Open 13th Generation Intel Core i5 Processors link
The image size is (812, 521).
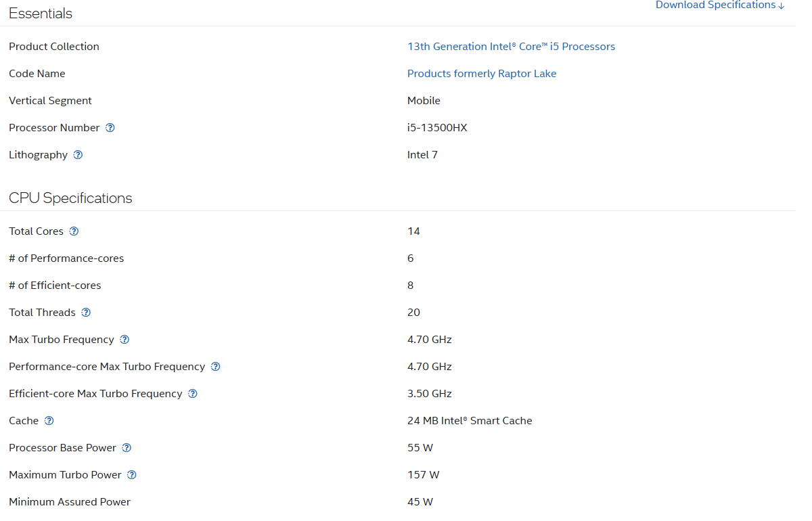click(x=511, y=47)
